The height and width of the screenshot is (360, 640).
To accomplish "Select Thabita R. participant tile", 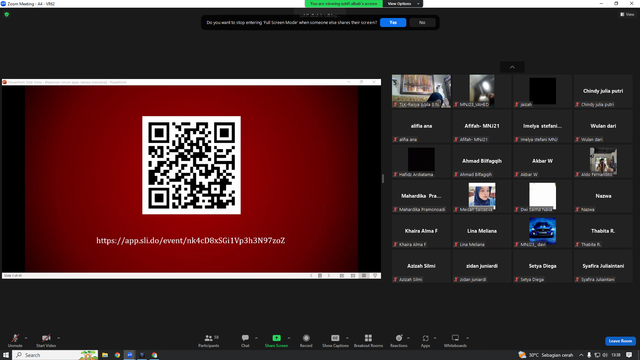I will click(x=603, y=231).
